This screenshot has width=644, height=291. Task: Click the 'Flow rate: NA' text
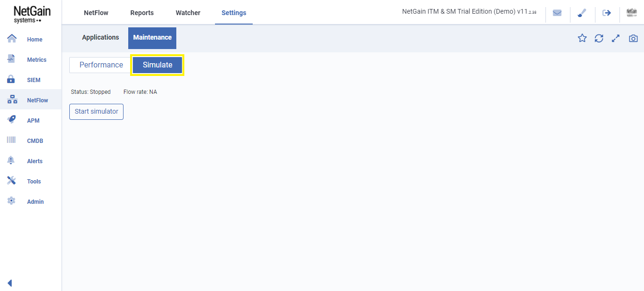[140, 92]
